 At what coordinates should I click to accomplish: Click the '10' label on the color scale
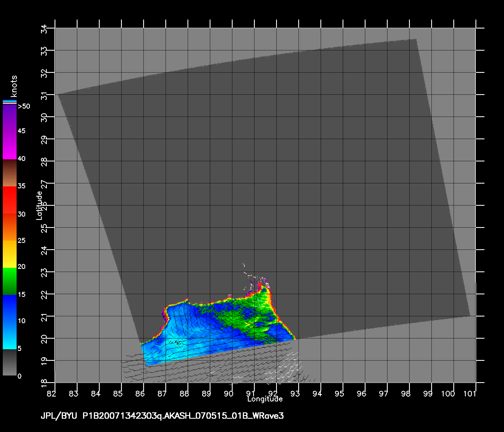(x=22, y=321)
